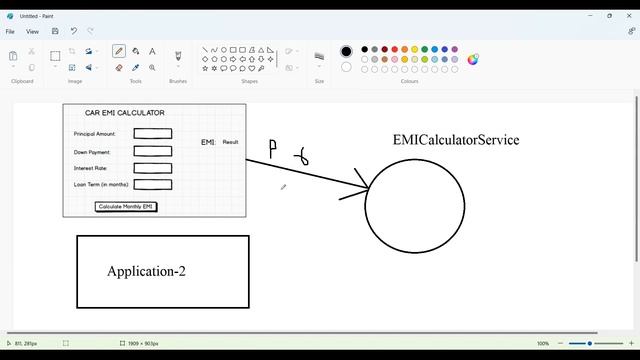Viewport: 640px width, 360px height.
Task: Select the Colour picker eyedropper tool
Action: click(x=136, y=68)
